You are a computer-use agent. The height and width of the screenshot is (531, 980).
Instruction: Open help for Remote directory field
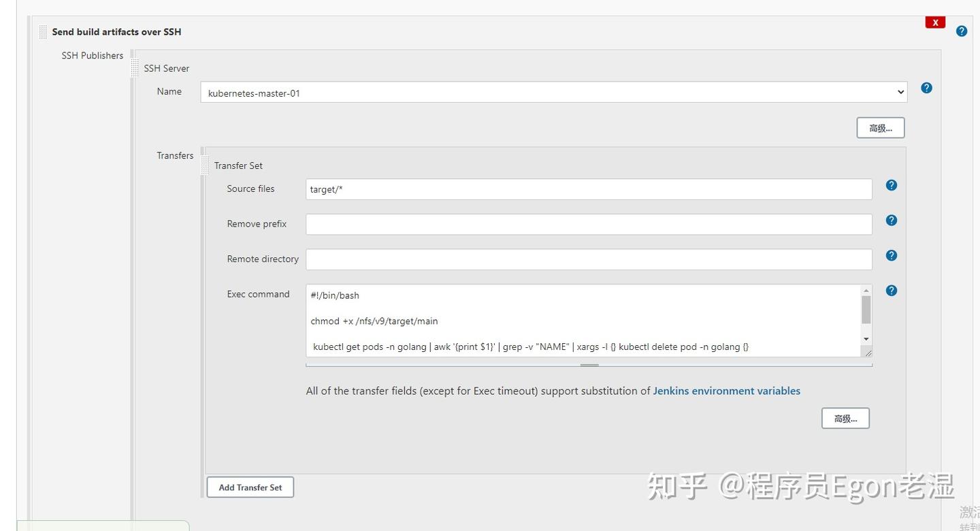pos(891,255)
